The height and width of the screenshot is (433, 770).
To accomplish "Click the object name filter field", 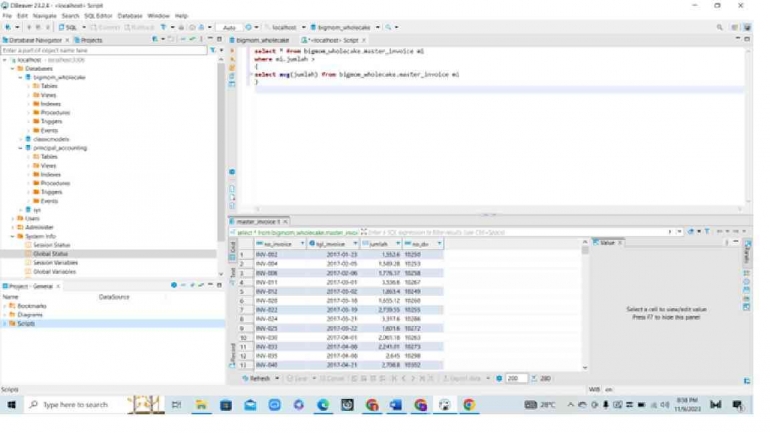I will point(104,50).
